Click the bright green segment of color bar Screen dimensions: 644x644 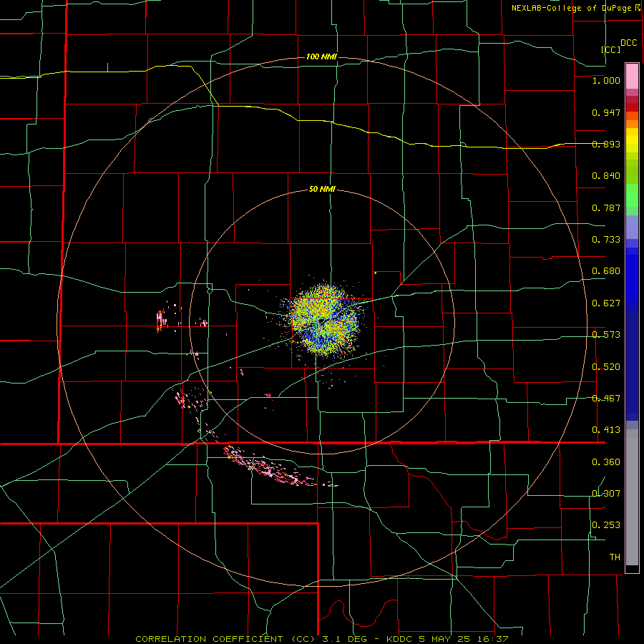(632, 195)
